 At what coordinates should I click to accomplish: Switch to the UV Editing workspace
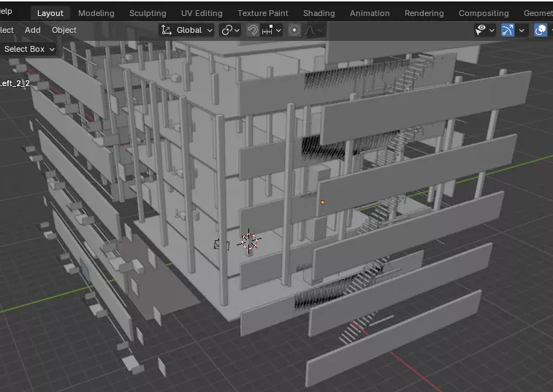(x=202, y=13)
